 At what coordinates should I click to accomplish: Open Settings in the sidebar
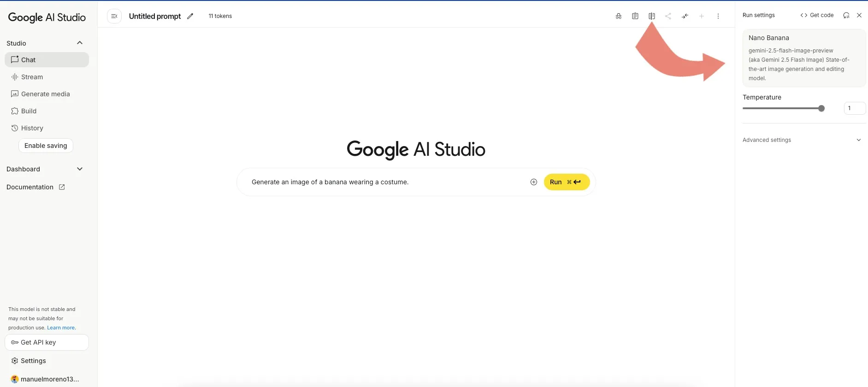[47, 361]
